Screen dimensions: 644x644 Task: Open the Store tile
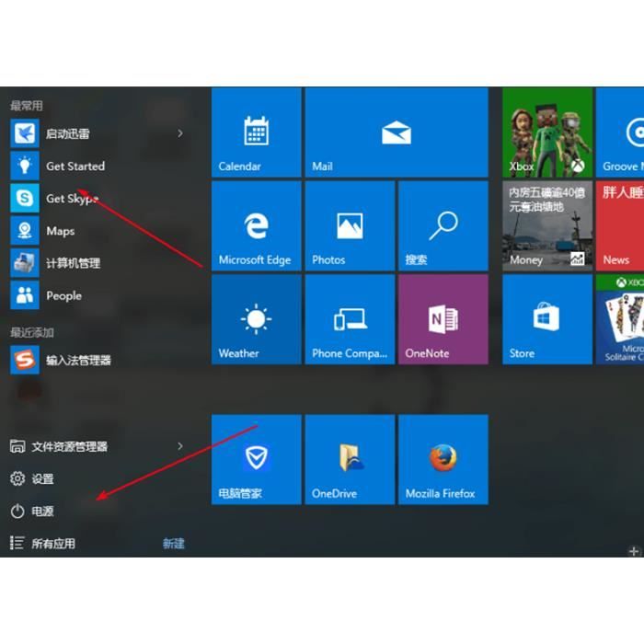pyautogui.click(x=546, y=319)
